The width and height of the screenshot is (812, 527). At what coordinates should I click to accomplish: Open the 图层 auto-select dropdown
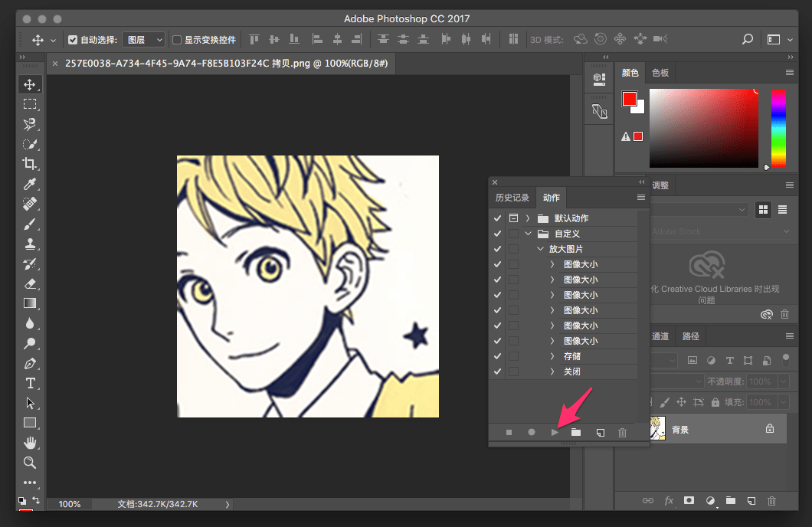pos(144,40)
